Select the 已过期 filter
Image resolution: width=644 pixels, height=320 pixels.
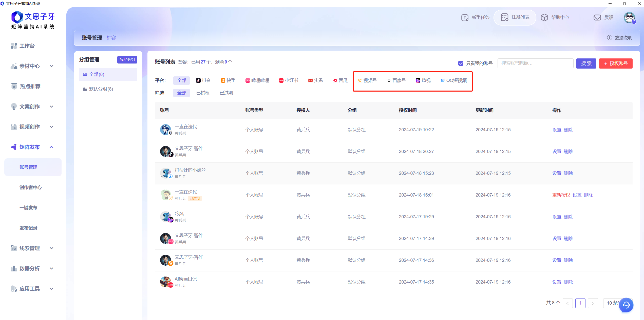click(226, 93)
